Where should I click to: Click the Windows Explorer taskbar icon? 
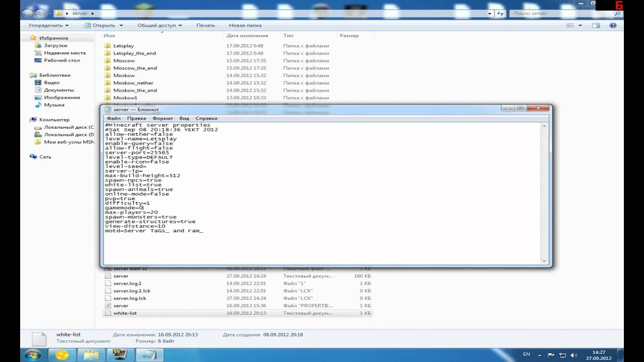pyautogui.click(x=91, y=355)
